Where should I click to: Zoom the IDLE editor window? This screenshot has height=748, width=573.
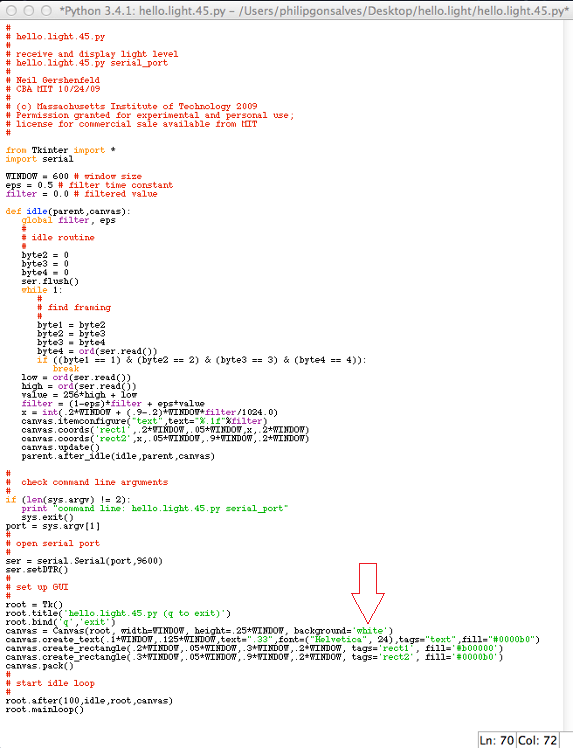pyautogui.click(x=46, y=10)
